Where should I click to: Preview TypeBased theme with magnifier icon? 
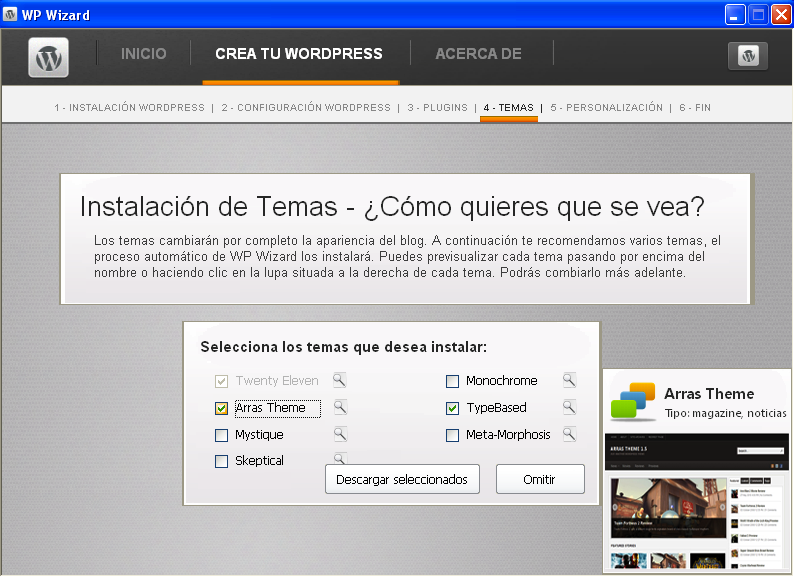coord(570,407)
